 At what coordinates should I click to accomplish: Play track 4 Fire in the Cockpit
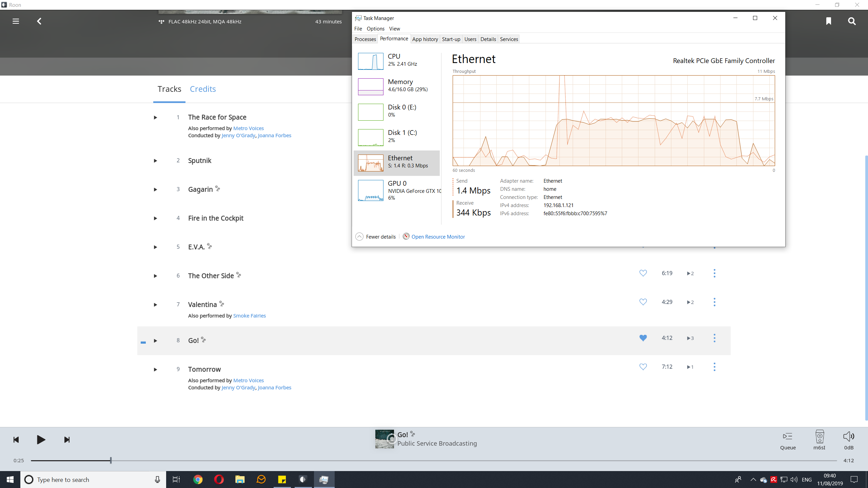tap(155, 218)
